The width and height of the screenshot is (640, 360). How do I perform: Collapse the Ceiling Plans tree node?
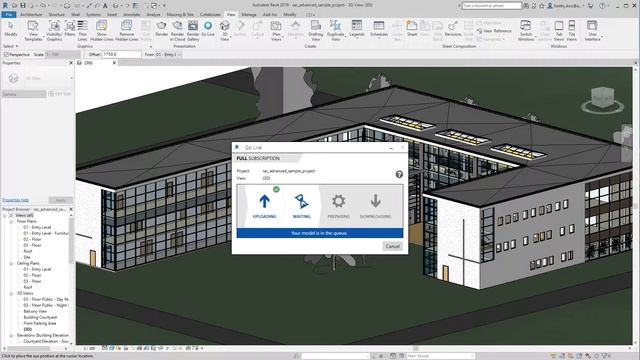pyautogui.click(x=11, y=264)
